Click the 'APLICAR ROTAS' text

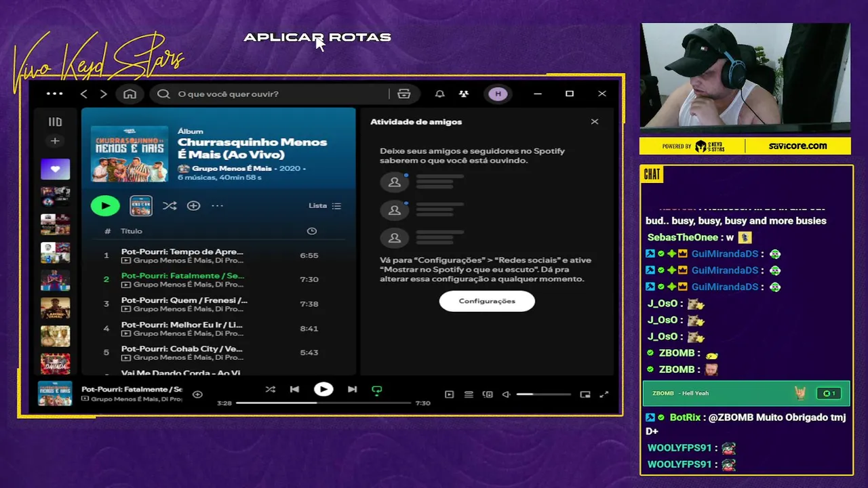point(317,37)
